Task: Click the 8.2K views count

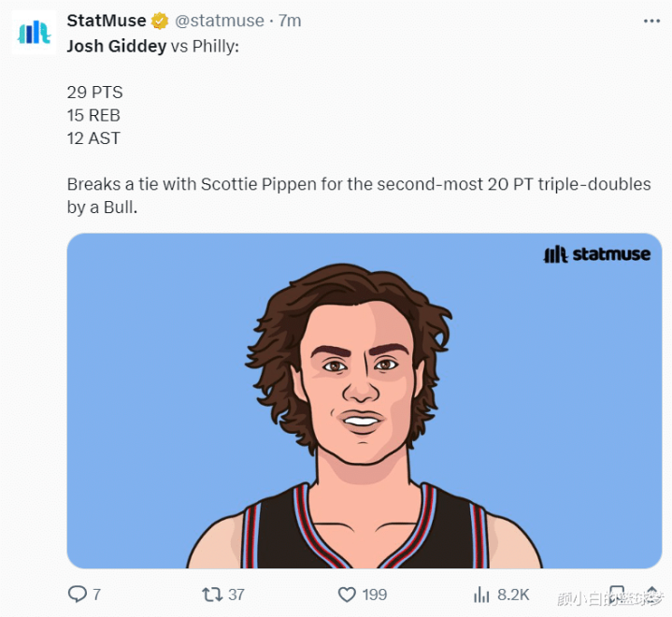Action: point(514,595)
